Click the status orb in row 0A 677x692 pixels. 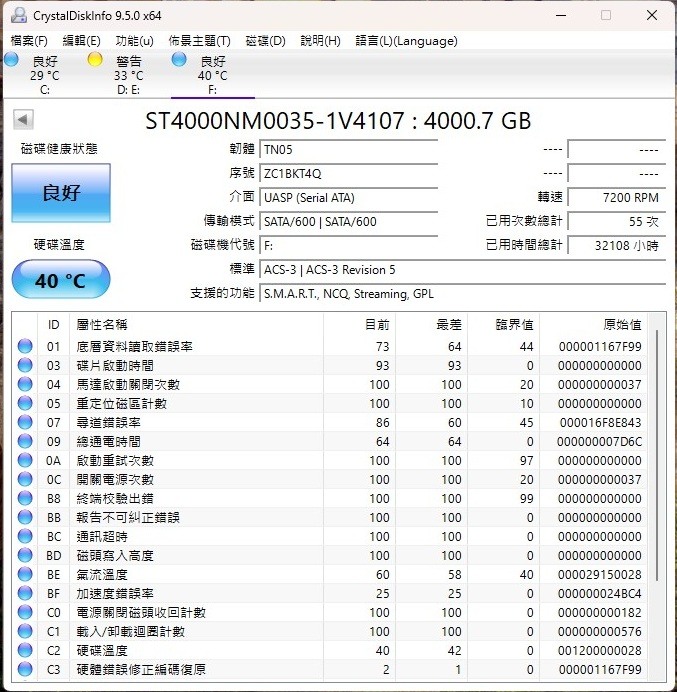[x=25, y=460]
